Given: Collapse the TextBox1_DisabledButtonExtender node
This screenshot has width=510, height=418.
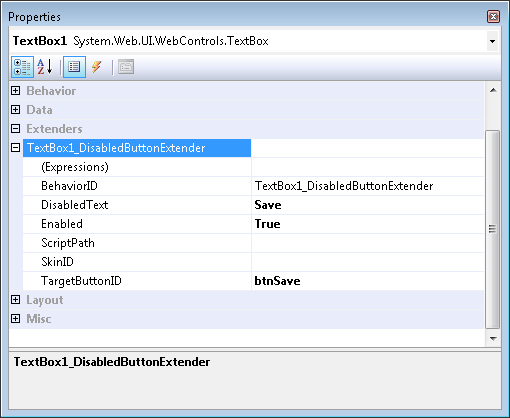Looking at the screenshot, I should 16,148.
